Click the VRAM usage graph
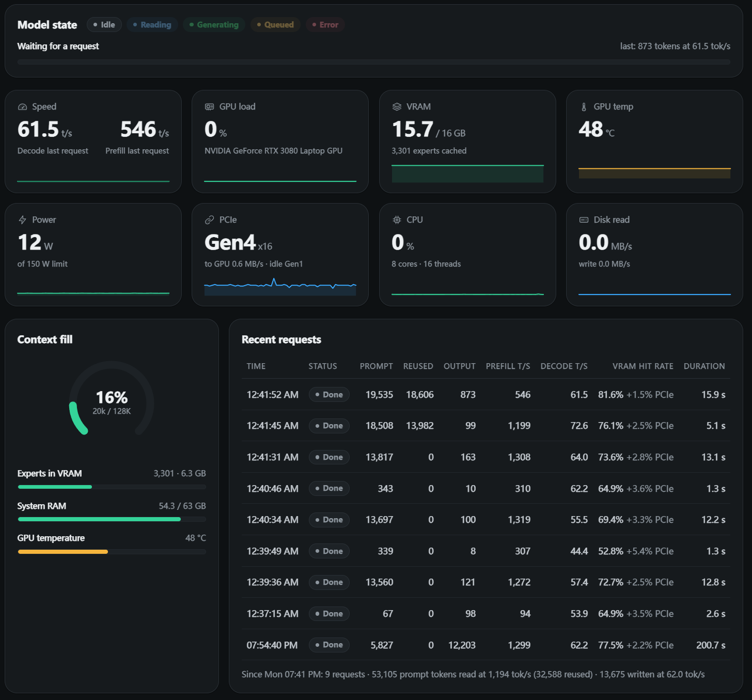The image size is (752, 700). [x=467, y=174]
